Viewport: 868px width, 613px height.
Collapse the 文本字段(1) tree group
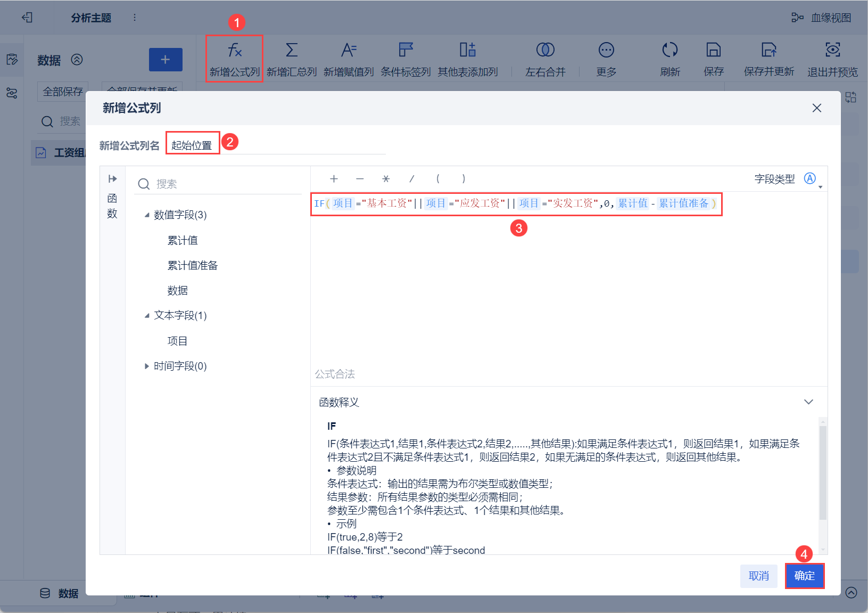click(147, 316)
